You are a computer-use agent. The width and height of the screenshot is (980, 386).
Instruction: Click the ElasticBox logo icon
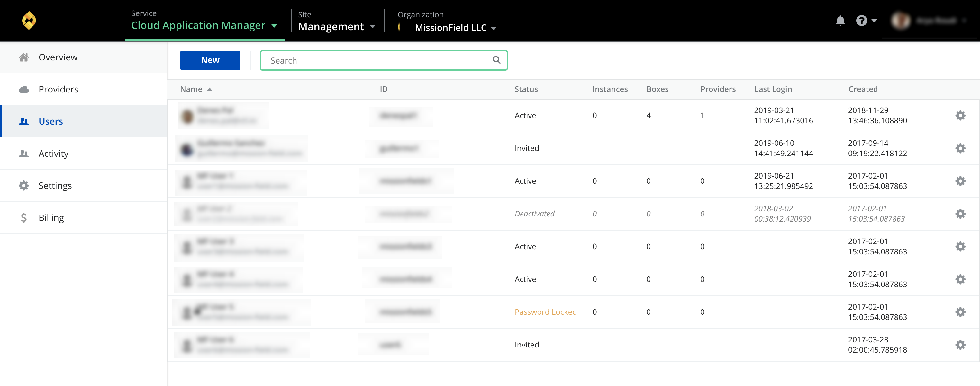tap(29, 20)
